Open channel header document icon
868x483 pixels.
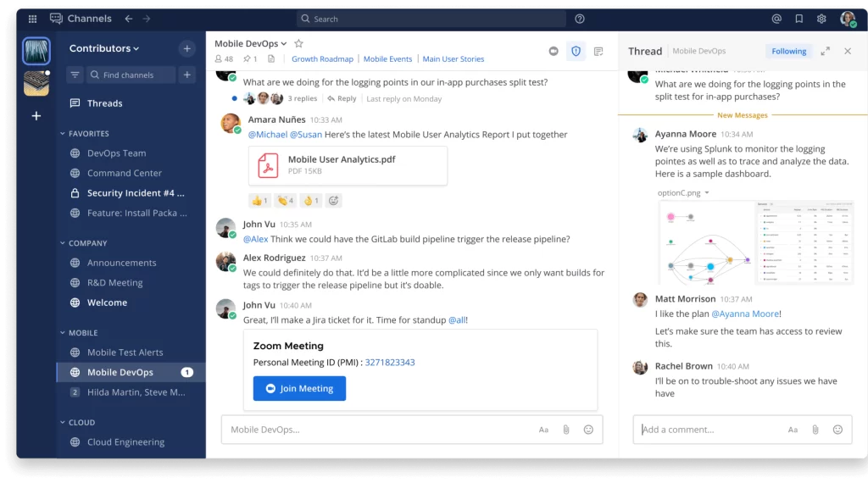[271, 58]
